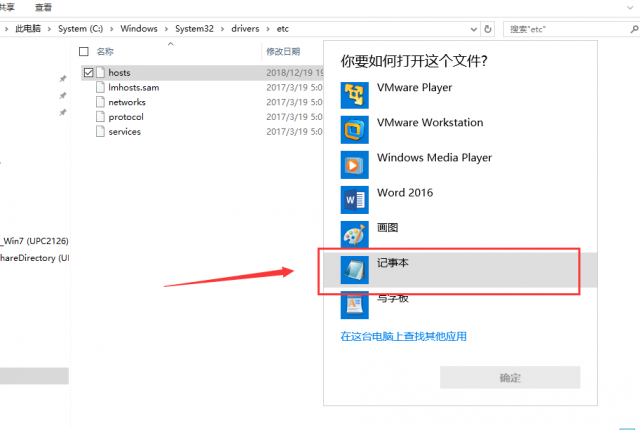Expand the chevron after System32 in path

click(x=222, y=29)
